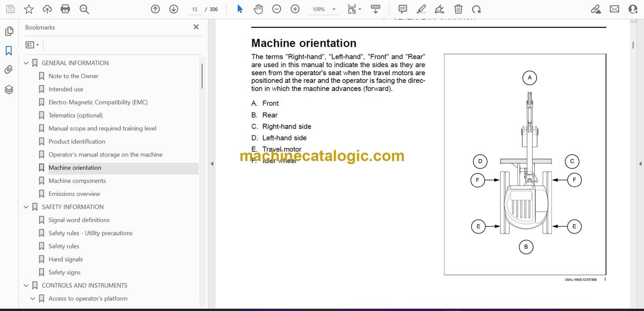Open the Sign document tool

pos(440,9)
